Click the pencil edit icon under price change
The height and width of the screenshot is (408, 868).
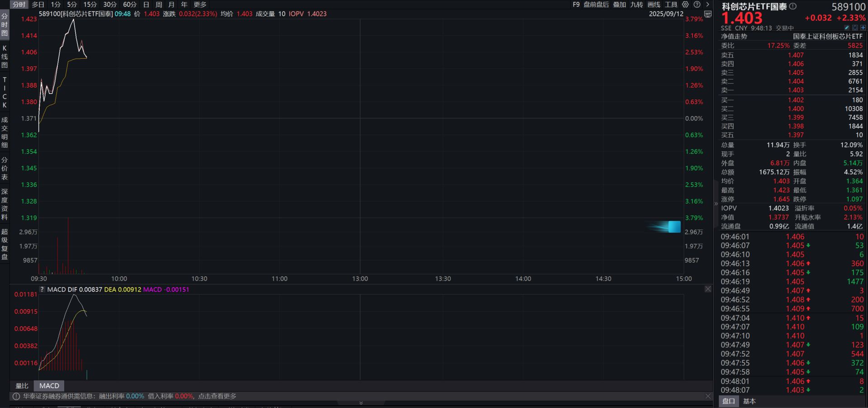coord(847,28)
